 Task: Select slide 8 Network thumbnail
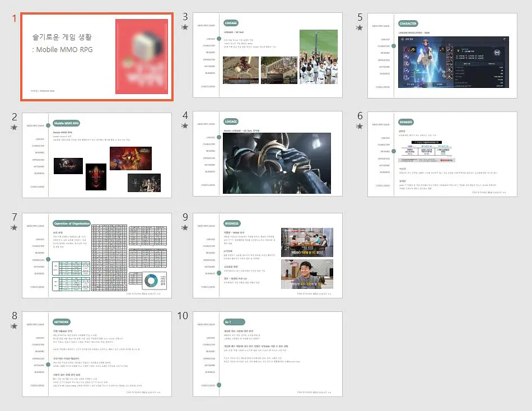97,354
